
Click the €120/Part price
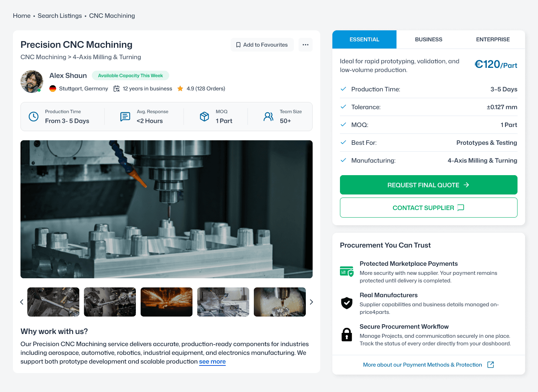pos(496,64)
